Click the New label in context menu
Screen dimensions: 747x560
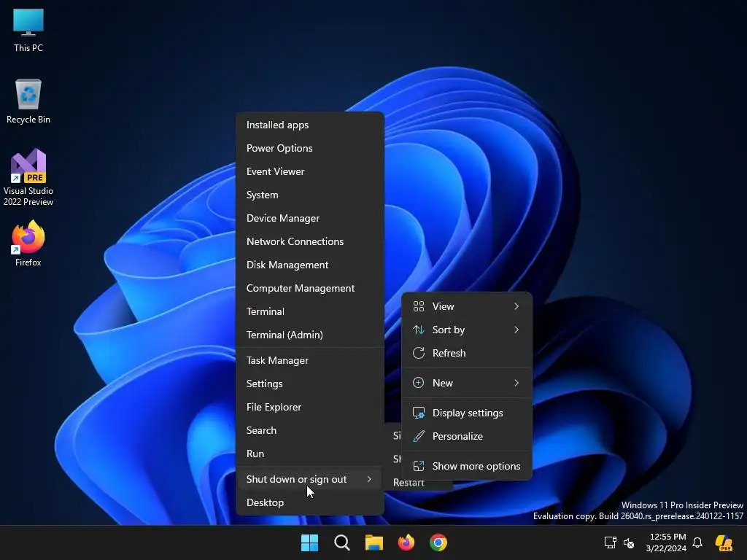pos(443,383)
